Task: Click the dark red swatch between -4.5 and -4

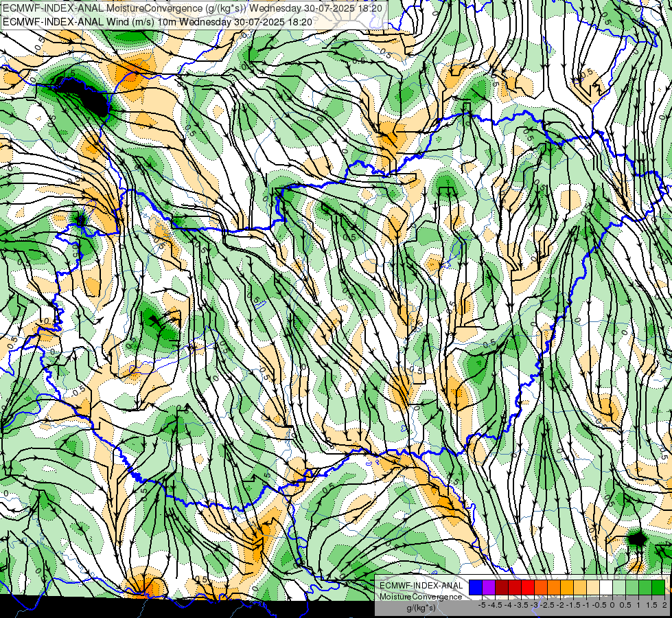Action: click(502, 587)
